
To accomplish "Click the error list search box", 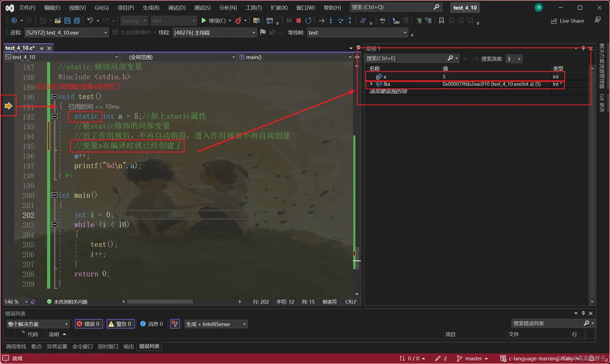I will pyautogui.click(x=553, y=323).
